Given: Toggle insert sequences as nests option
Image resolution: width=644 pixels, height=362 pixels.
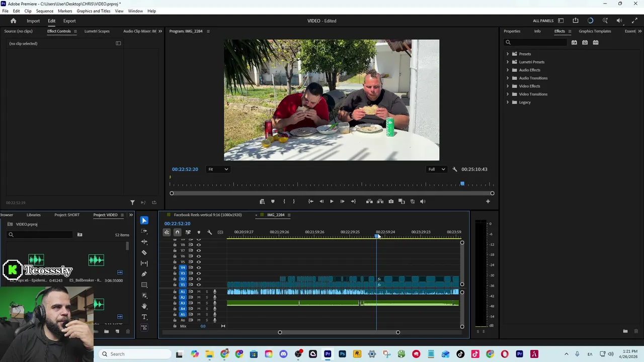Looking at the screenshot, I should (x=167, y=232).
